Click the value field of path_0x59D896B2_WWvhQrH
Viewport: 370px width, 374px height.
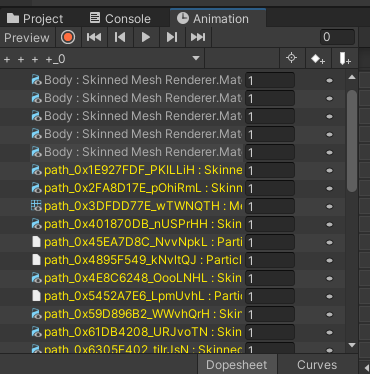point(270,314)
